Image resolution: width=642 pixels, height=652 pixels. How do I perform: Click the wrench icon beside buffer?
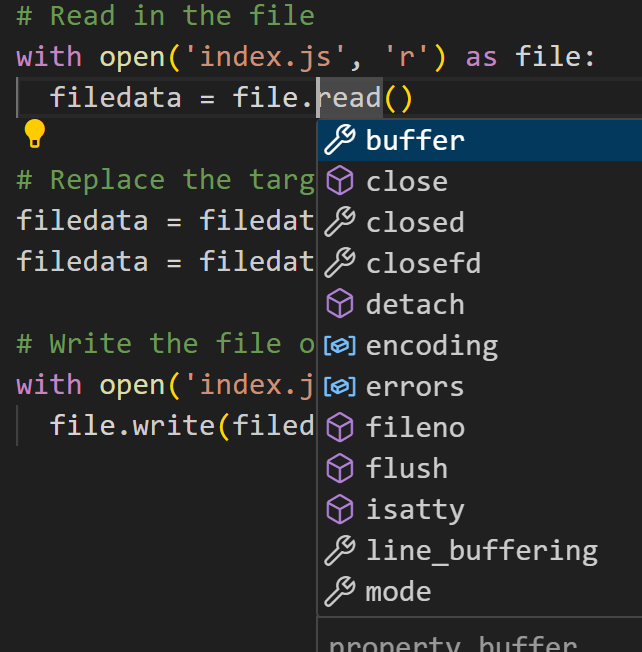click(x=340, y=140)
